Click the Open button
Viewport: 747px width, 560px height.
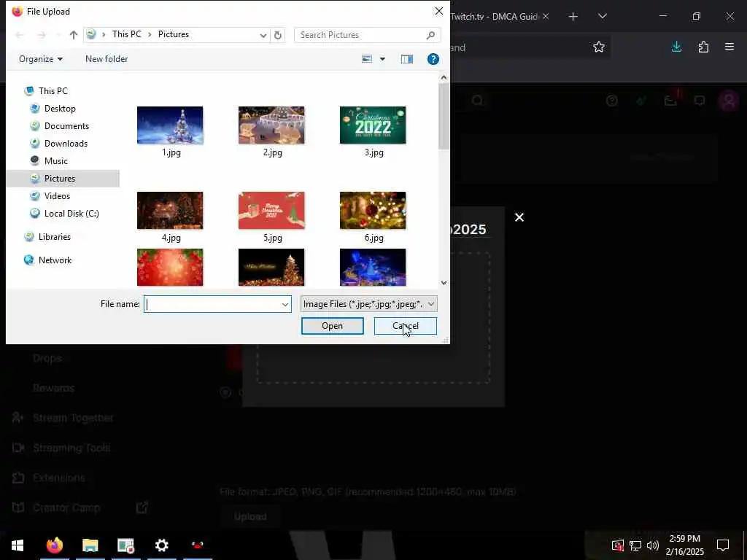tap(333, 326)
